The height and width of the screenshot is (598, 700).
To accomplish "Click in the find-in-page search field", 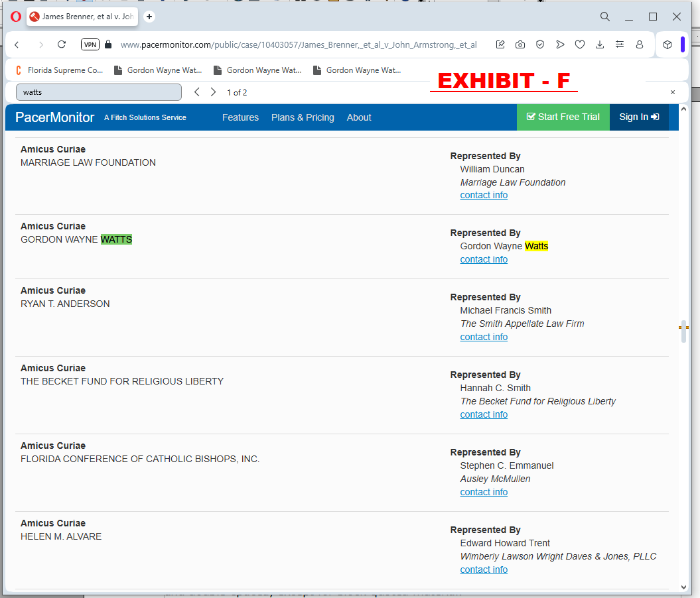I will [98, 92].
